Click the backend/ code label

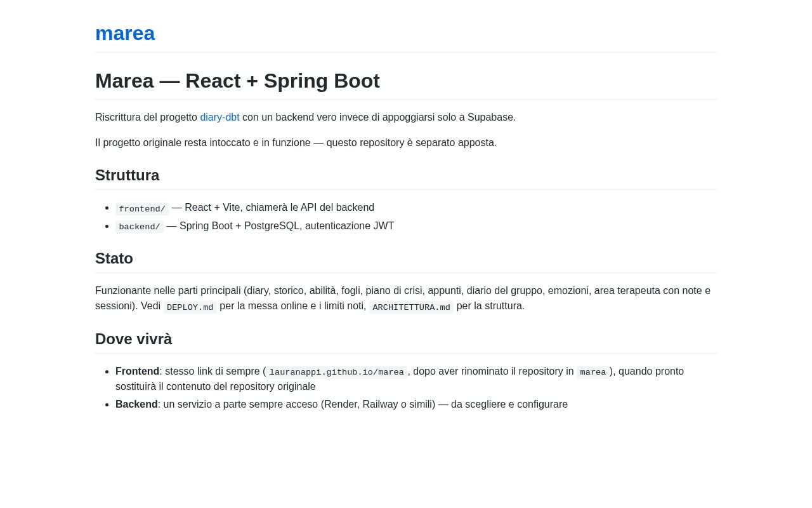140,227
